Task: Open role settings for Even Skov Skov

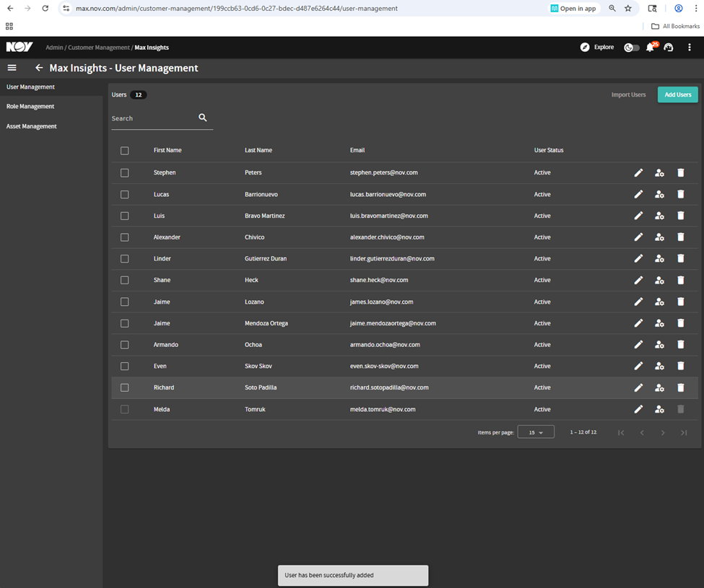Action: 659,366
